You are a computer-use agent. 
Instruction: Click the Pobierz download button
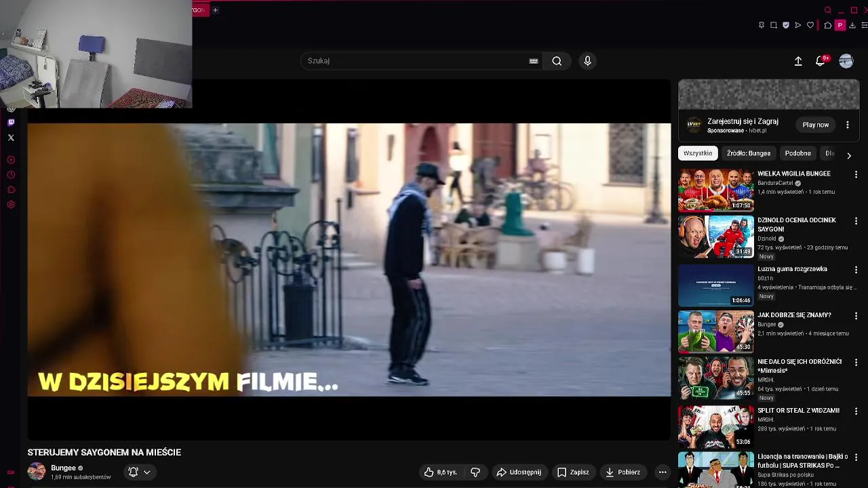coord(623,472)
